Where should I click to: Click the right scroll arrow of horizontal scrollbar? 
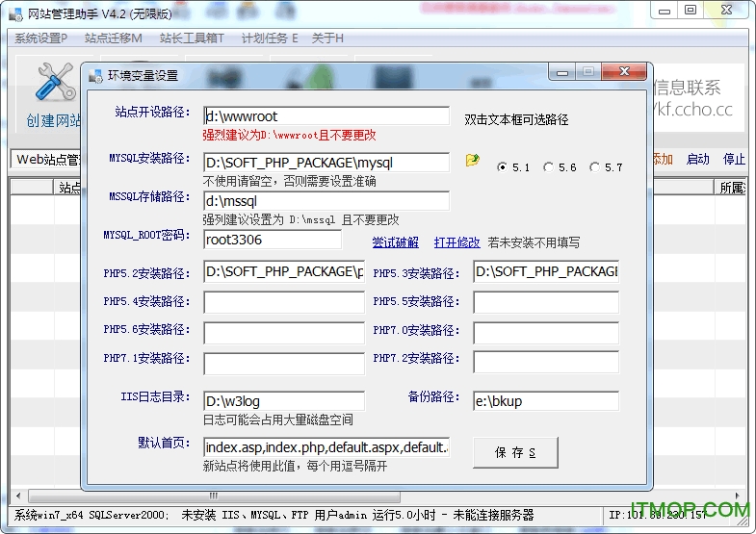737,496
